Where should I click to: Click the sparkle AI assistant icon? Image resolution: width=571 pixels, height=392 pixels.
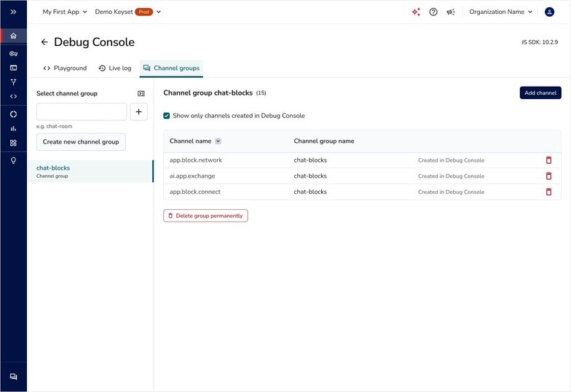416,12
